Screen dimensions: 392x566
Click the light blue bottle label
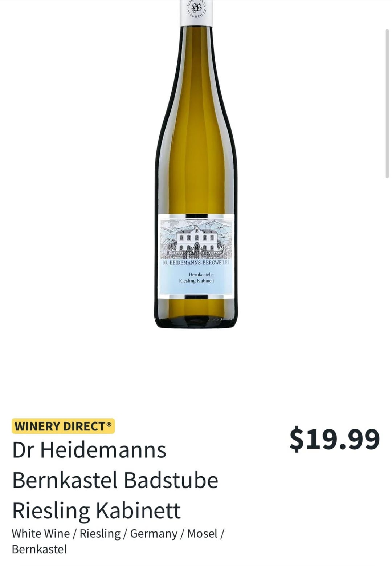click(x=196, y=256)
